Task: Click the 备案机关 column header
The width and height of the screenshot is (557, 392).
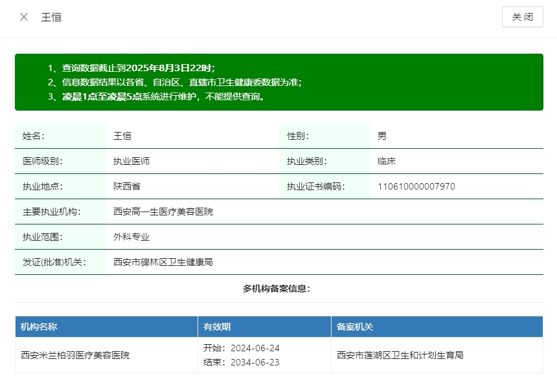Action: [437, 327]
